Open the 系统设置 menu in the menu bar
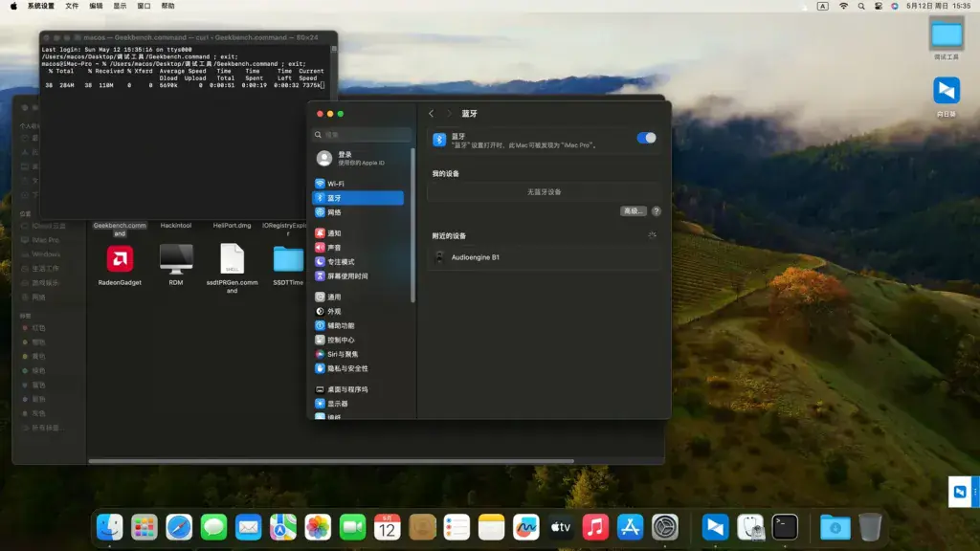The height and width of the screenshot is (551, 980). pyautogui.click(x=40, y=7)
